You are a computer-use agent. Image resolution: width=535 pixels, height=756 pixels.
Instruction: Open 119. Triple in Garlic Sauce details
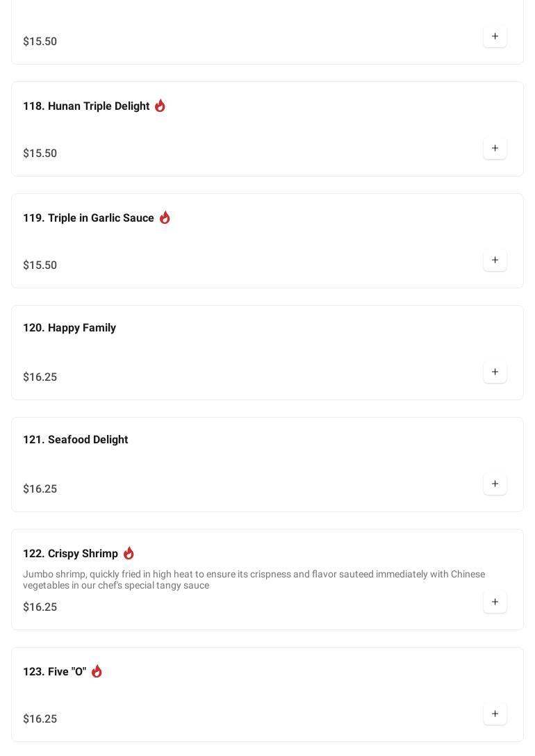pos(88,218)
